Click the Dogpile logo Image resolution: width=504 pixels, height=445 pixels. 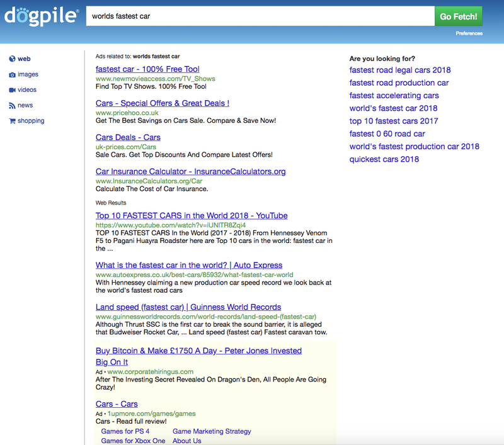pos(42,16)
